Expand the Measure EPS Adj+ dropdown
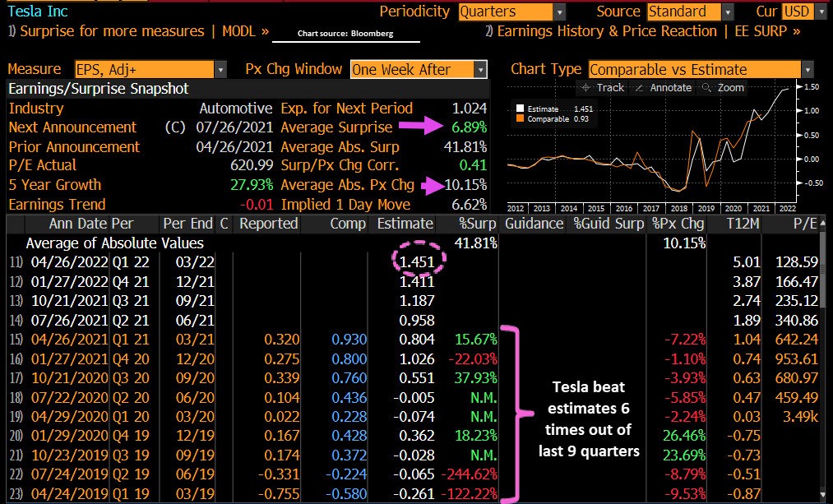 click(x=220, y=70)
